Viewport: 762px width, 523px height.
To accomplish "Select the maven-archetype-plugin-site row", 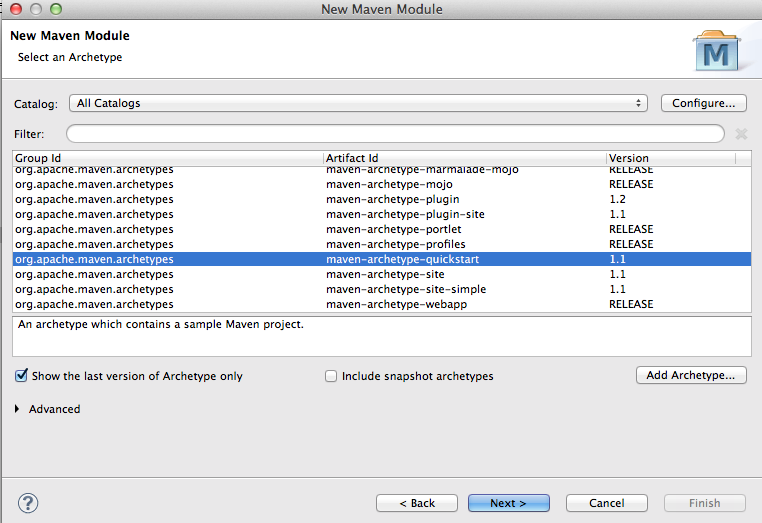I will pos(382,214).
